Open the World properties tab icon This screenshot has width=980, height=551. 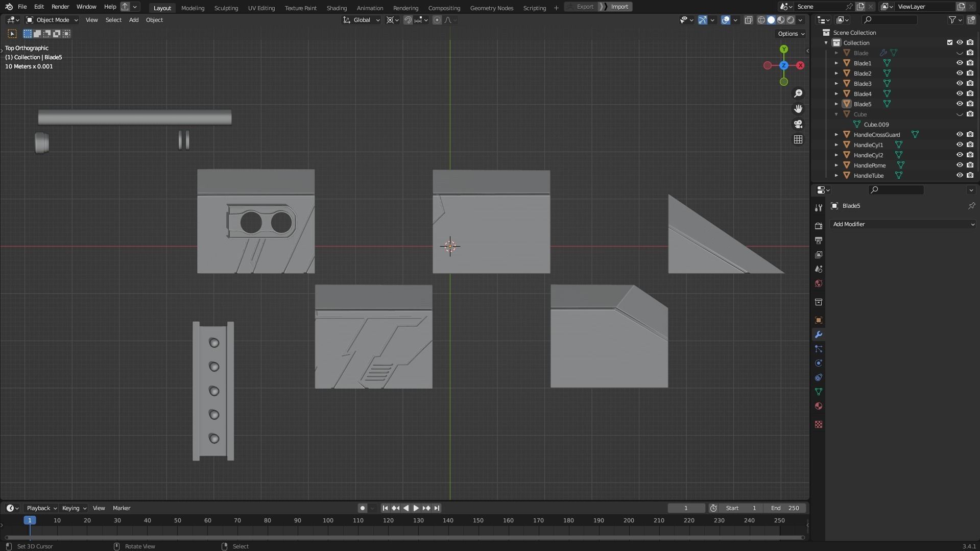click(819, 283)
